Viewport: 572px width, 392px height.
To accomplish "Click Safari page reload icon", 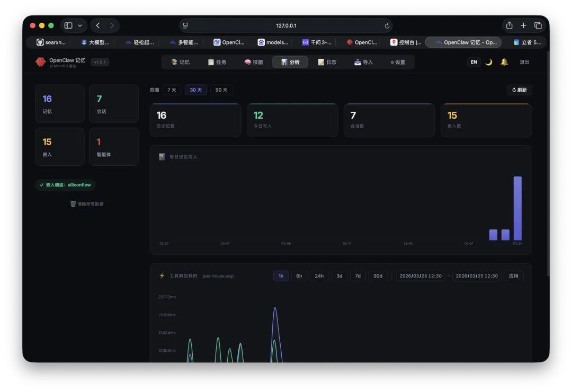I will tap(387, 25).
